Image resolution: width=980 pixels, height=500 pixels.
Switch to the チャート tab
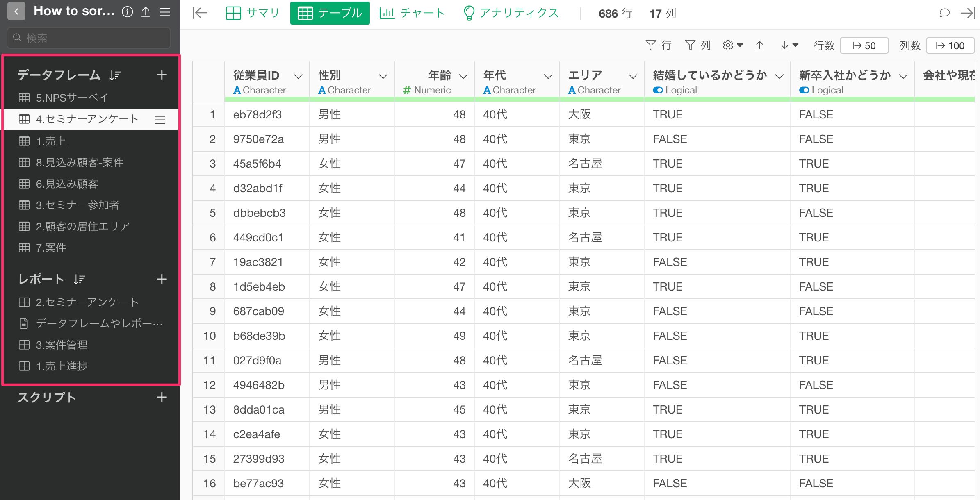[412, 13]
